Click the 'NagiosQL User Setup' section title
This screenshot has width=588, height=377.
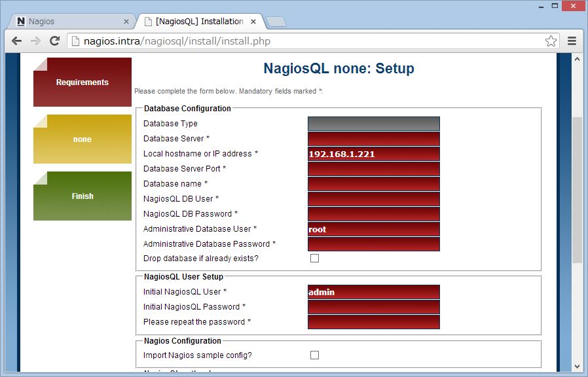[184, 277]
